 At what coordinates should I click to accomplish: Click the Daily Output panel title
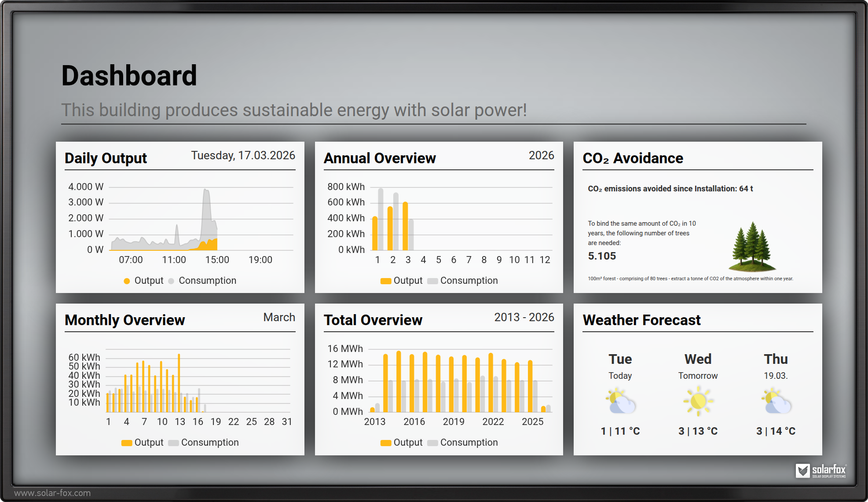[x=106, y=158]
